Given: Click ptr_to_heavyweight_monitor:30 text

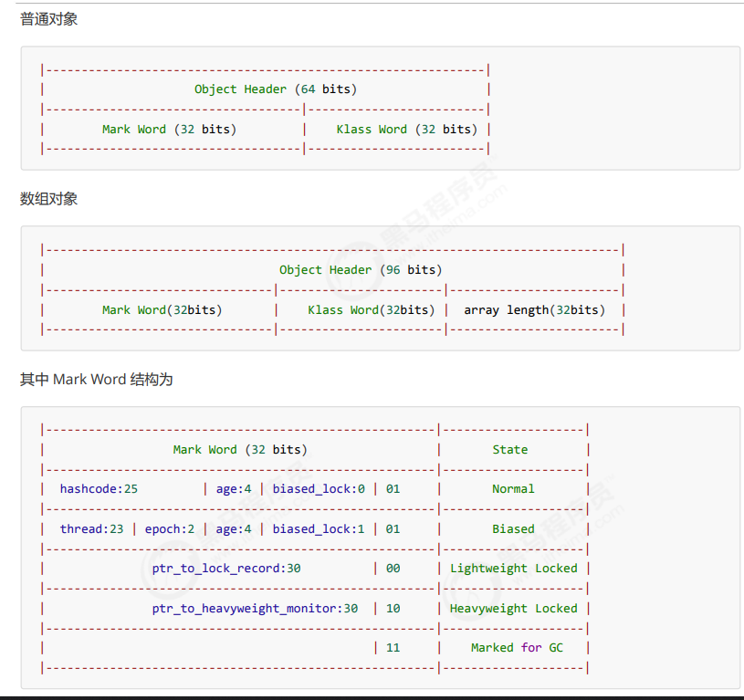Looking at the screenshot, I should pyautogui.click(x=255, y=609).
